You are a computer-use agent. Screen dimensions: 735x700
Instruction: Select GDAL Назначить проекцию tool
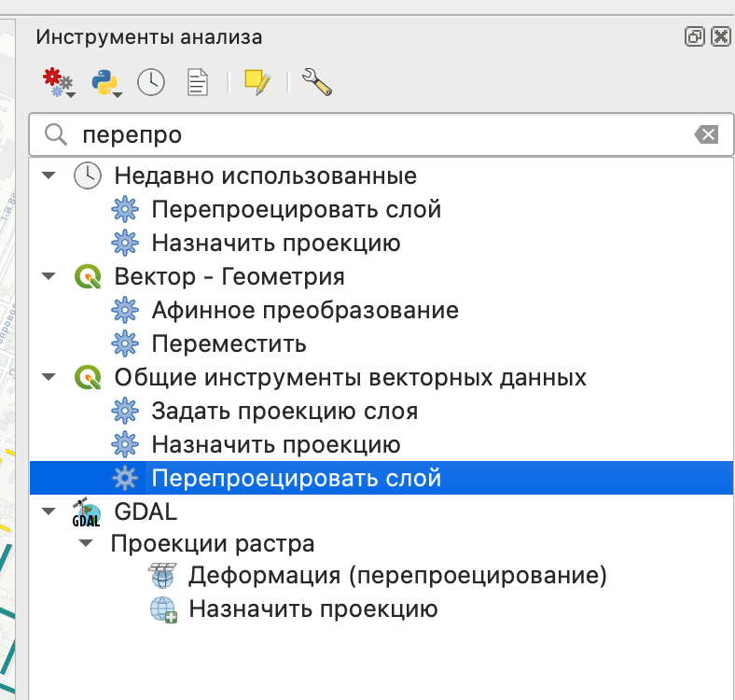pos(312,609)
